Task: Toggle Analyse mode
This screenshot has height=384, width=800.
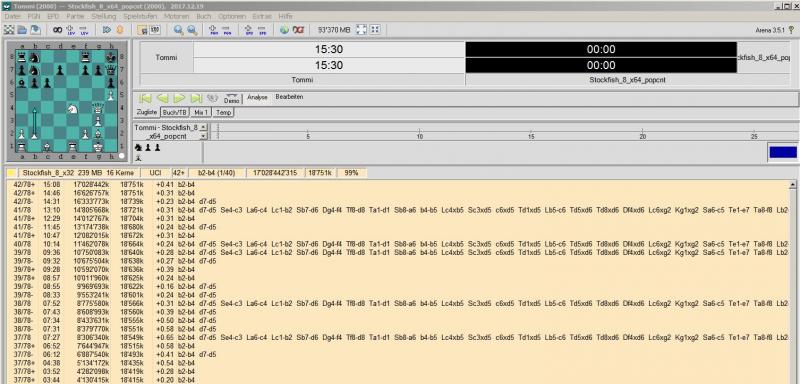Action: 257,97
